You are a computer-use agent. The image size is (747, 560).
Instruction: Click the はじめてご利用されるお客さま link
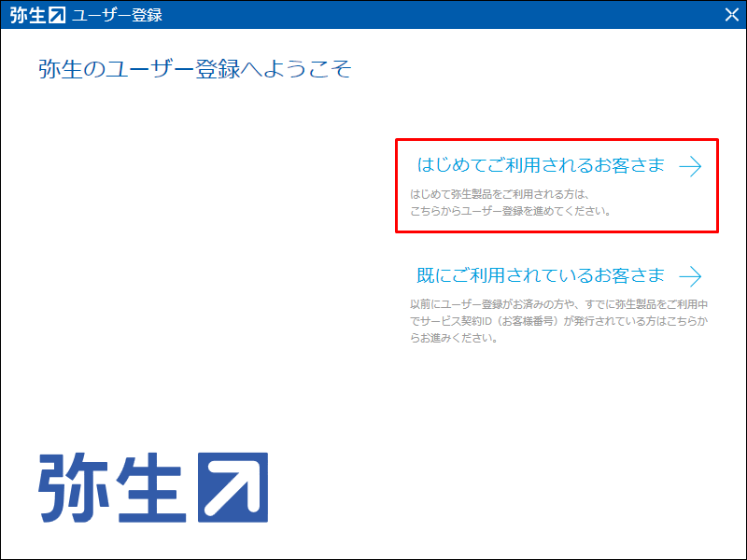541,165
